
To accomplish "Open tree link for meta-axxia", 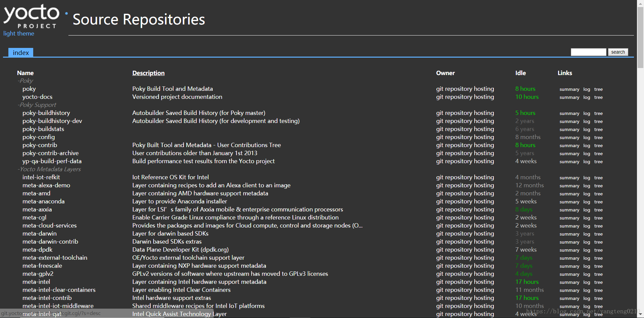I will (x=598, y=210).
